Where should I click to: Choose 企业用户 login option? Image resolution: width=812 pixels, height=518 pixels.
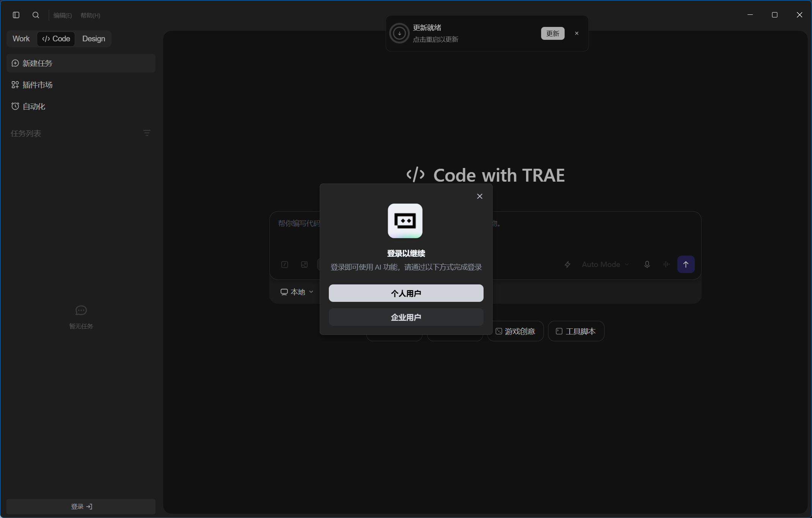click(x=406, y=317)
